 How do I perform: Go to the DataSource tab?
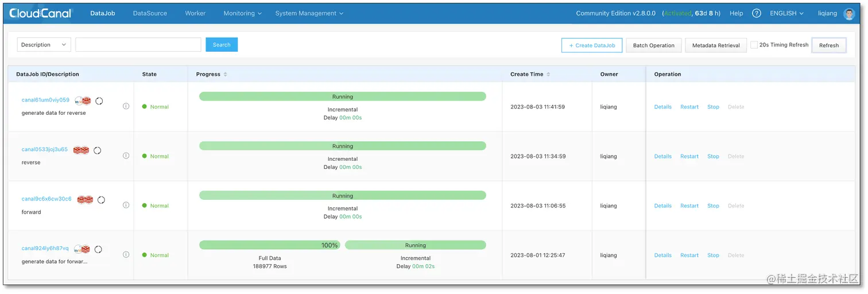coord(150,13)
